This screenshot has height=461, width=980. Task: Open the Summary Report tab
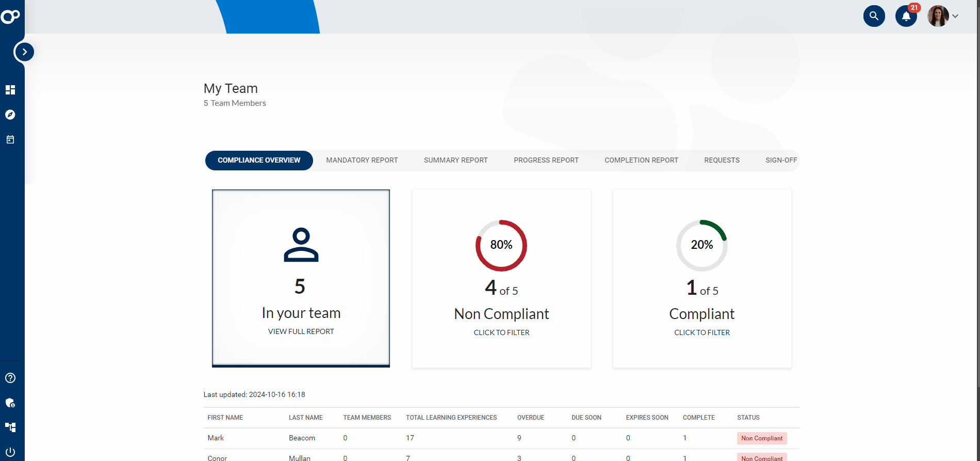[x=455, y=161]
